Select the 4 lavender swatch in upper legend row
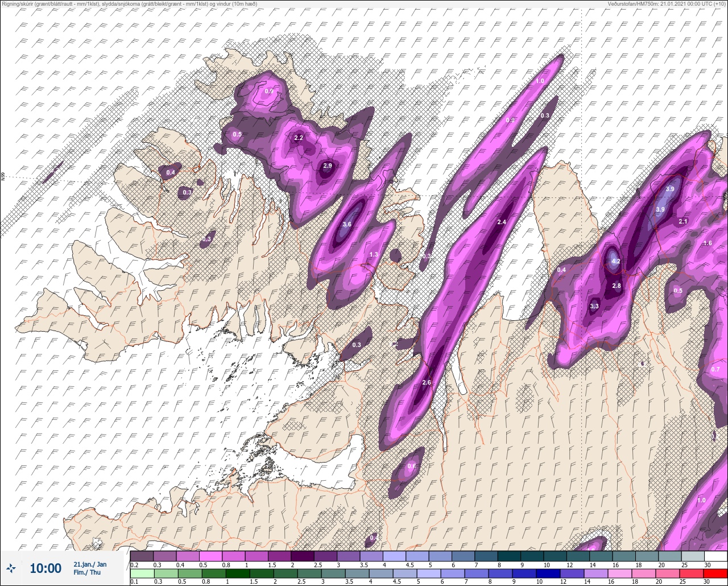 pos(394,555)
